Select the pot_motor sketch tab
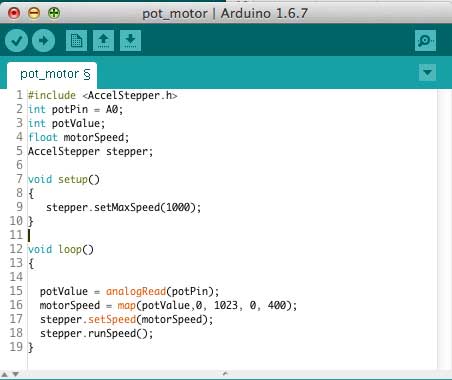This screenshot has width=452, height=380. coord(52,74)
